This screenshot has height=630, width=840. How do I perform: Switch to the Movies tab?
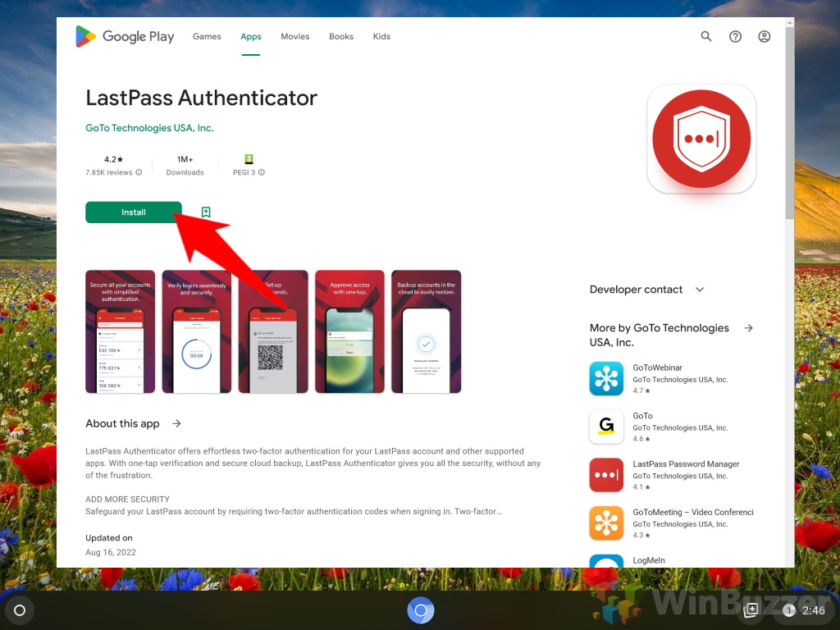click(x=295, y=36)
